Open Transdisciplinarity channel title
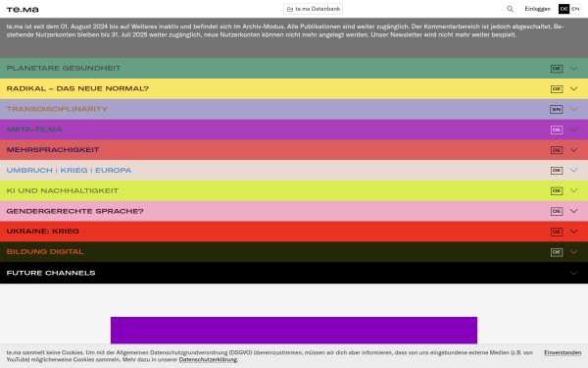Image resolution: width=588 pixels, height=368 pixels. click(57, 109)
